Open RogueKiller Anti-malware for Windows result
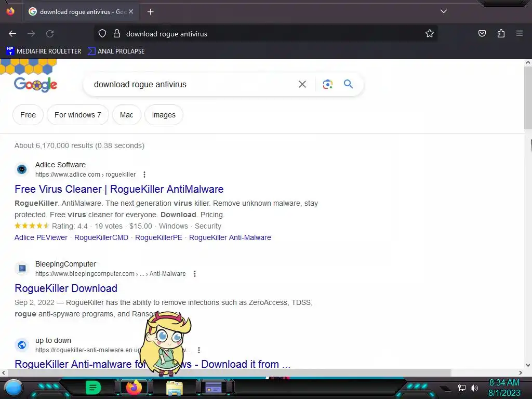Screen dimensions: 532x399 tap(152, 364)
